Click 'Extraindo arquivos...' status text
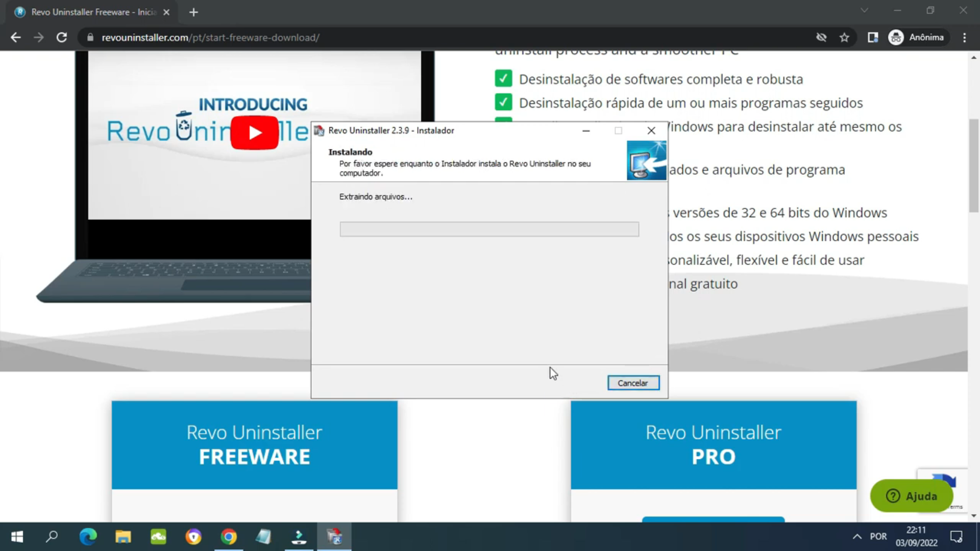The image size is (980, 551). coord(376,196)
